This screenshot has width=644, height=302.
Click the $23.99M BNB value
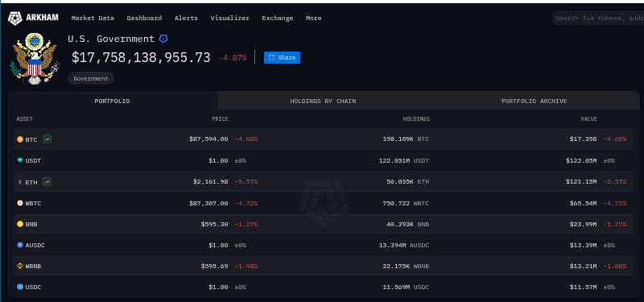click(583, 224)
